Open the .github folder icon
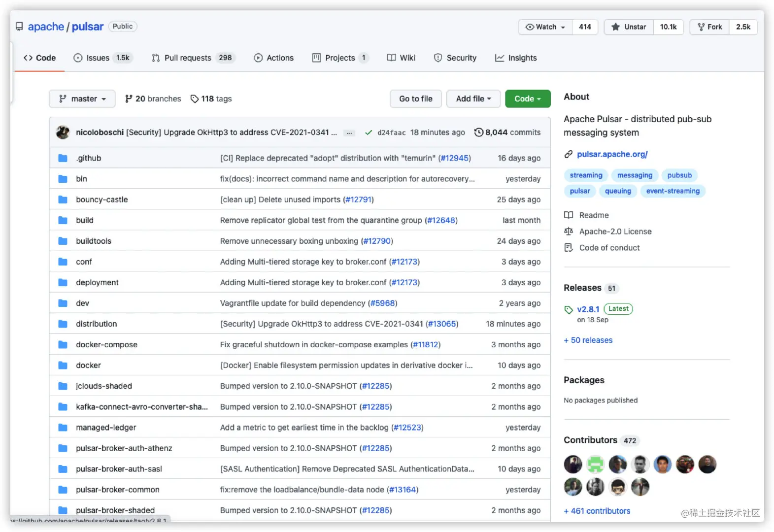 pyautogui.click(x=63, y=158)
